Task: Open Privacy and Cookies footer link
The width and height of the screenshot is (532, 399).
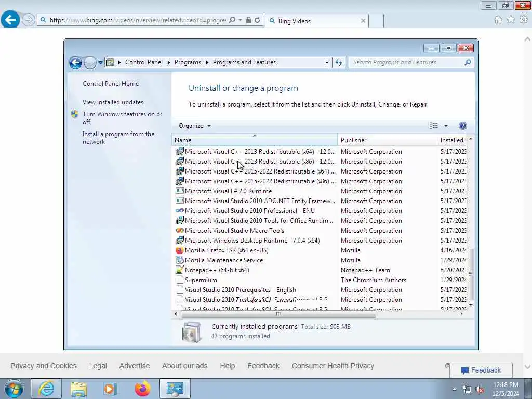Action: coord(44,366)
